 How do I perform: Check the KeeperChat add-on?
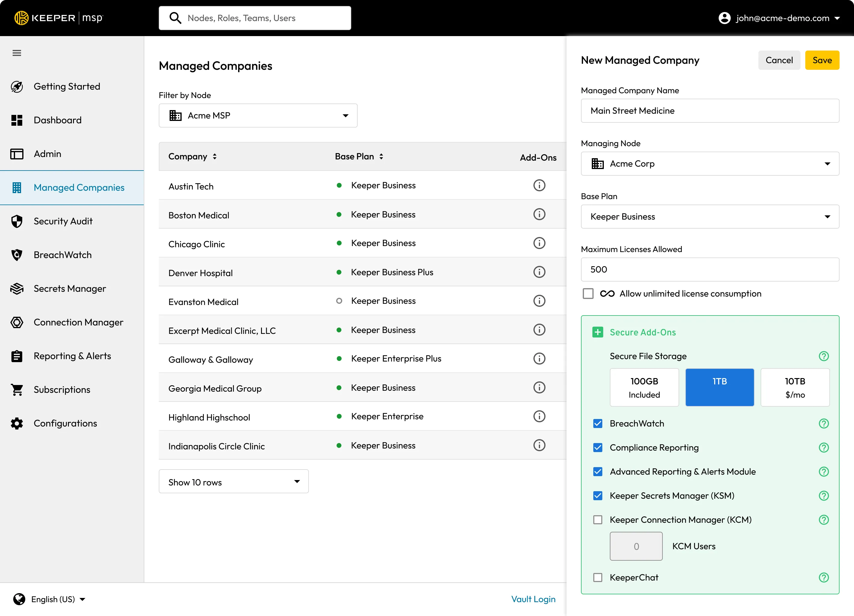point(597,577)
